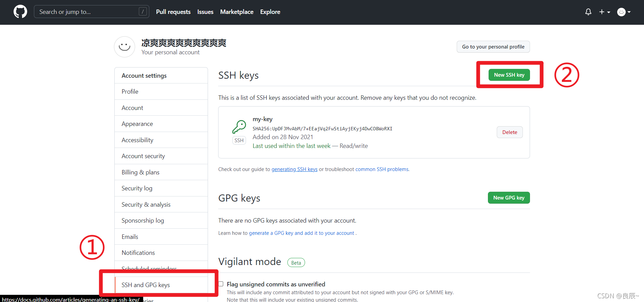Image resolution: width=644 pixels, height=302 pixels.
Task: Go to your personal profile button
Action: click(x=493, y=47)
